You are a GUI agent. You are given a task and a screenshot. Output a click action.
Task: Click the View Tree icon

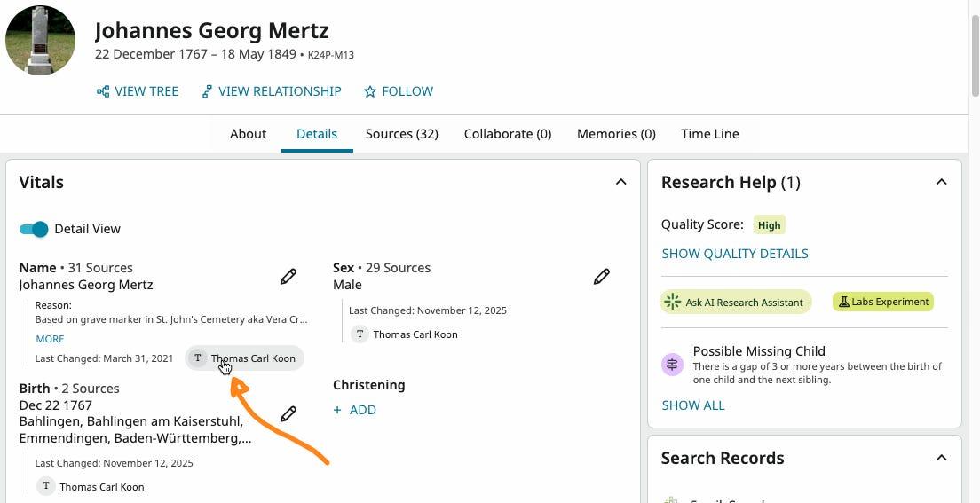pyautogui.click(x=103, y=92)
